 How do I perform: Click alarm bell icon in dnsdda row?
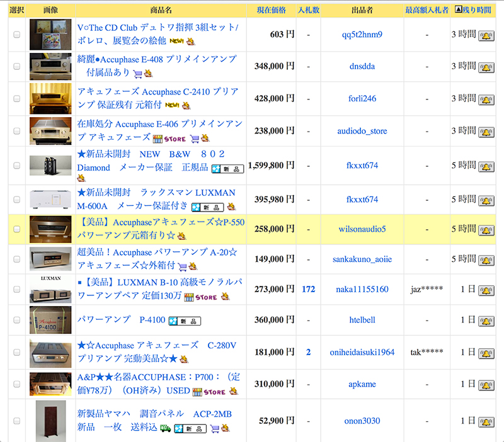[x=486, y=68]
